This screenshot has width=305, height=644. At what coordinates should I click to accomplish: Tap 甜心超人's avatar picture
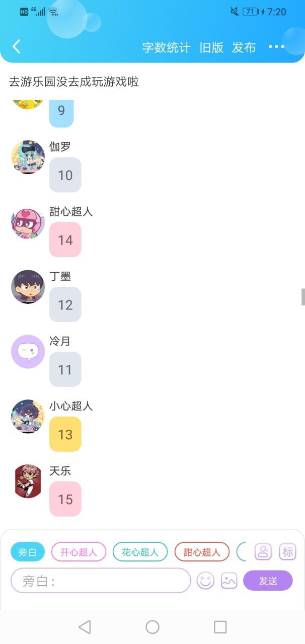click(28, 222)
